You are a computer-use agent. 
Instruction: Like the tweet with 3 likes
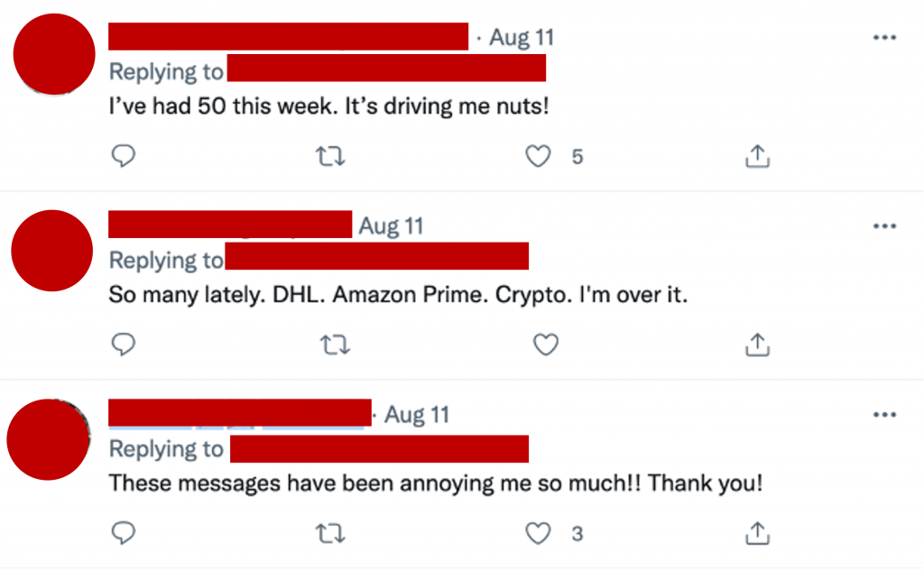[539, 533]
